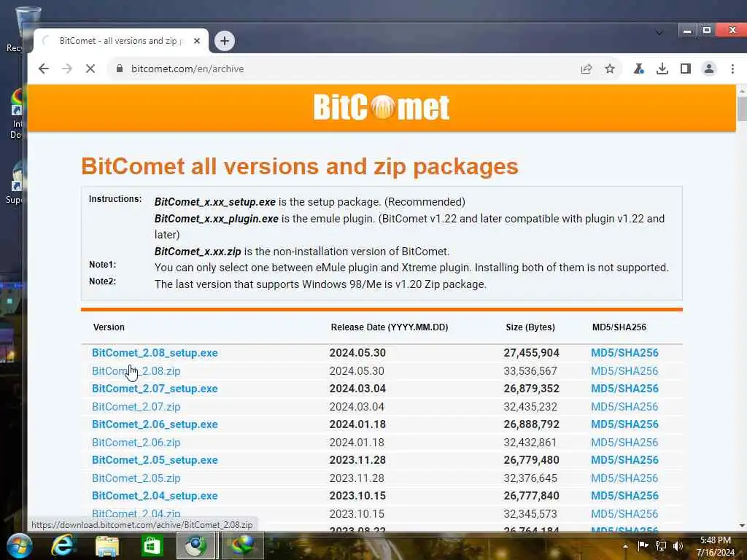Open the browser downloads icon
747x560 pixels.
click(662, 69)
